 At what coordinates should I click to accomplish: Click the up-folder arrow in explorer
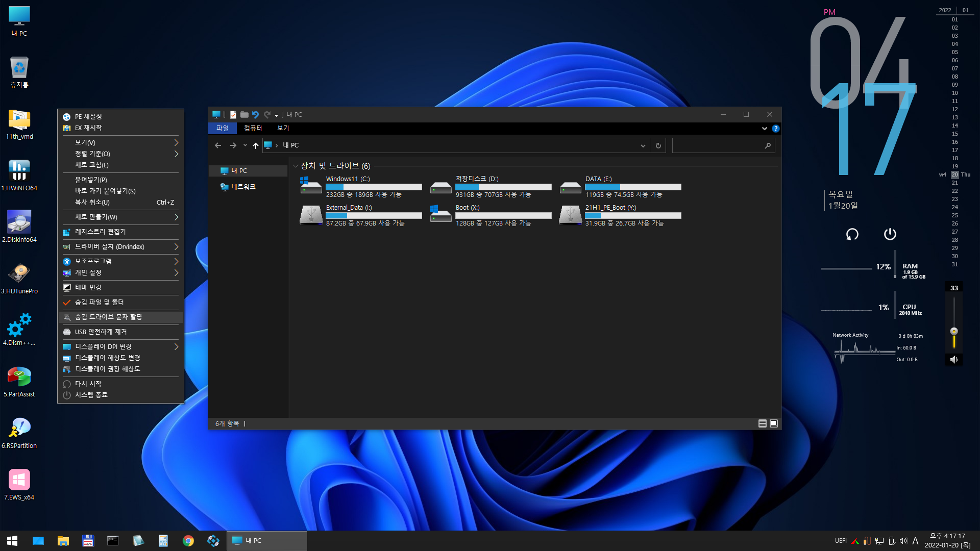(x=256, y=145)
